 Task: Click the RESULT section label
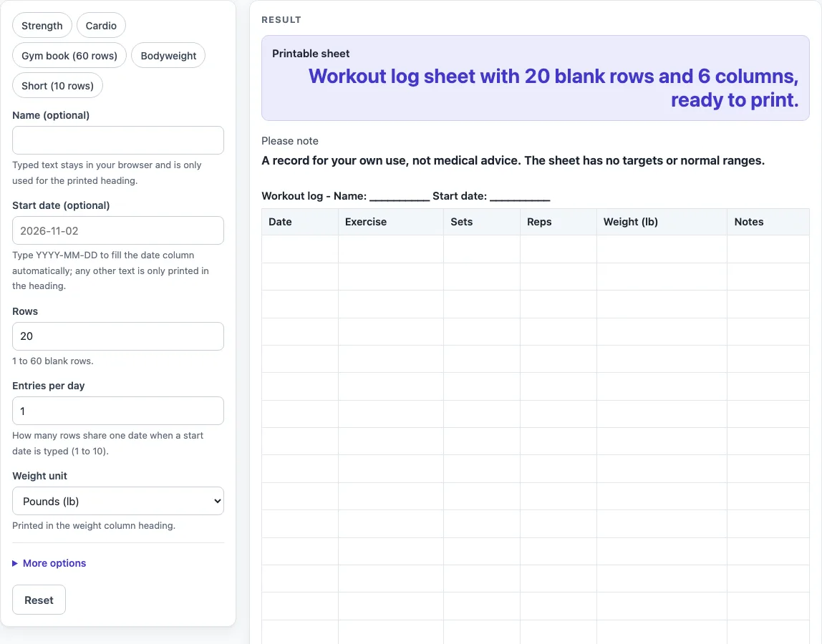[281, 20]
